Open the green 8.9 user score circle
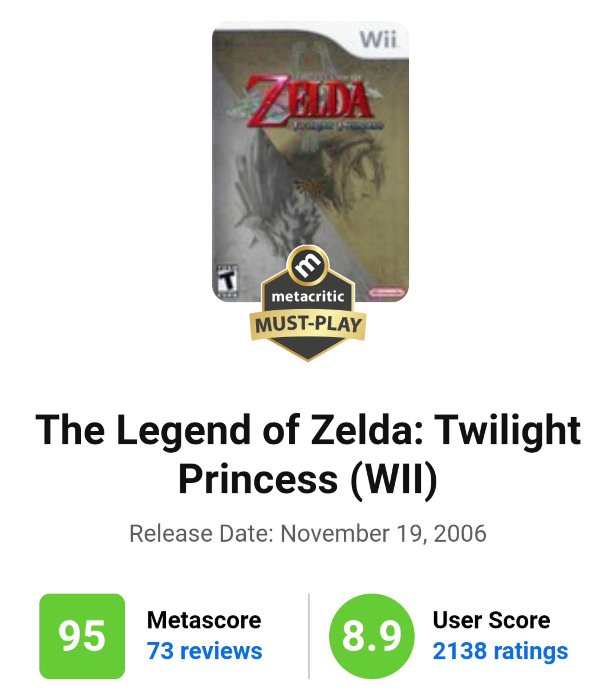Viewport: 616px width, 690px height. point(372,636)
